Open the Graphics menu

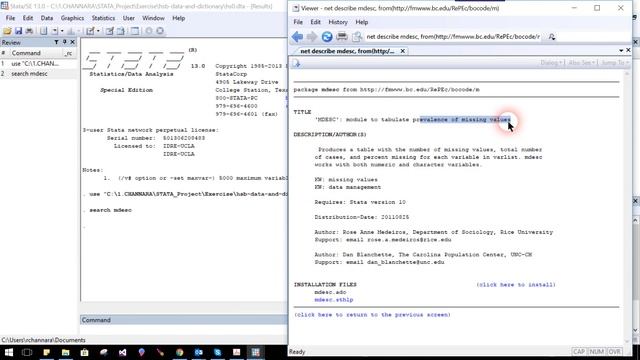(x=72, y=18)
